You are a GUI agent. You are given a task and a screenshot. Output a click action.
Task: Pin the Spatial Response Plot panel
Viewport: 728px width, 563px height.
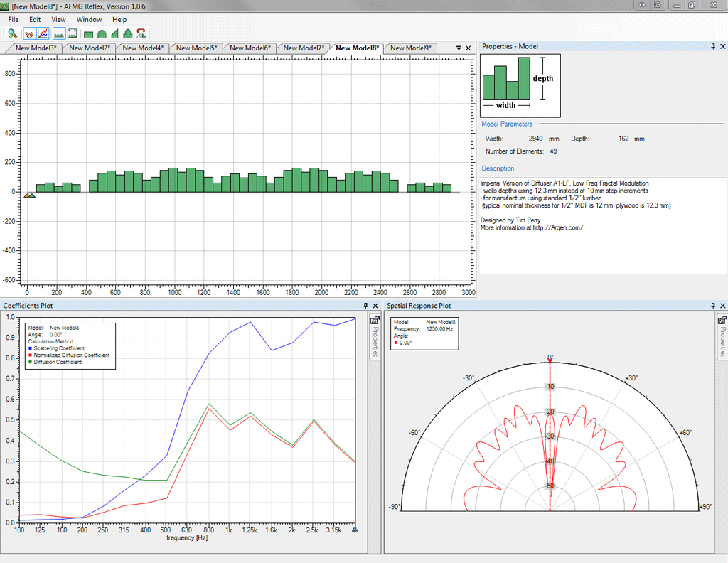pyautogui.click(x=713, y=306)
